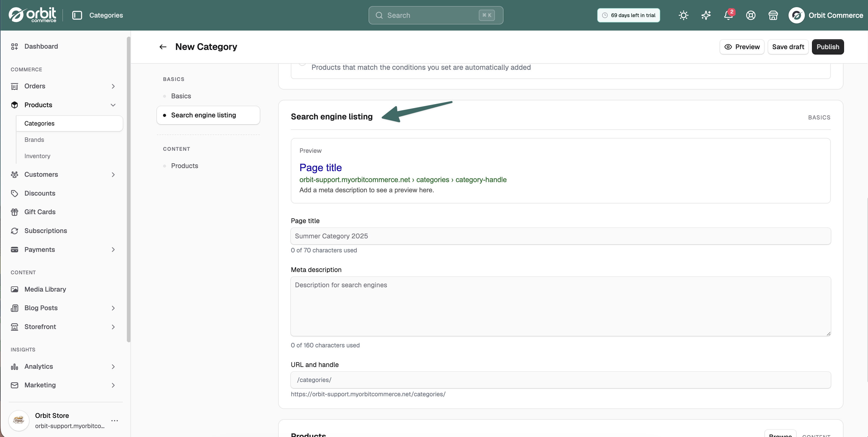
Task: Open help lifebuoy icon
Action: click(x=751, y=15)
